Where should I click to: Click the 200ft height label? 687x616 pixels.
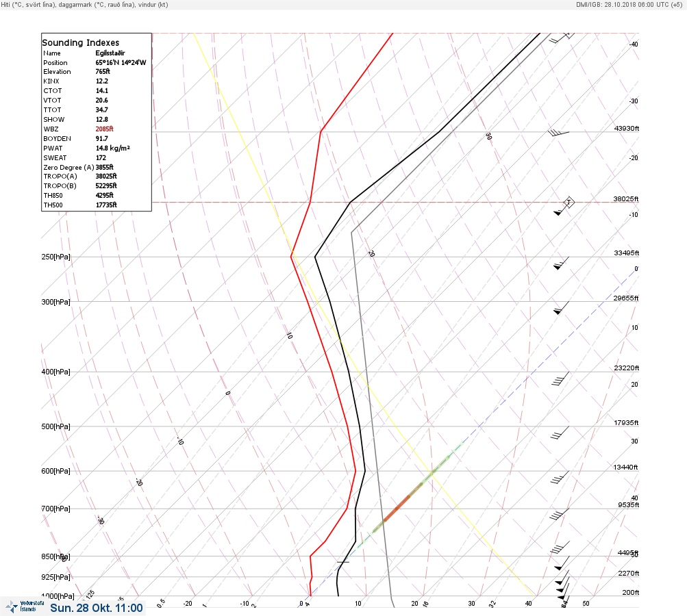coord(631,592)
